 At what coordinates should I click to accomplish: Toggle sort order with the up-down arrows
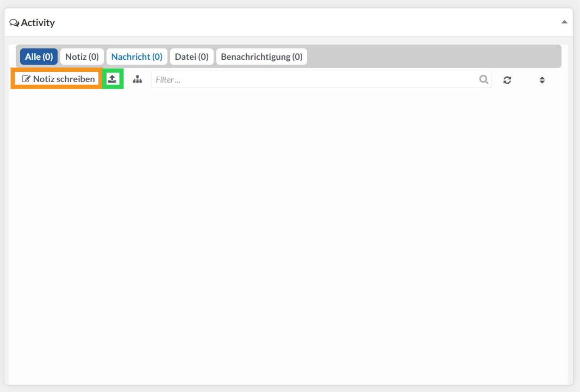click(542, 80)
